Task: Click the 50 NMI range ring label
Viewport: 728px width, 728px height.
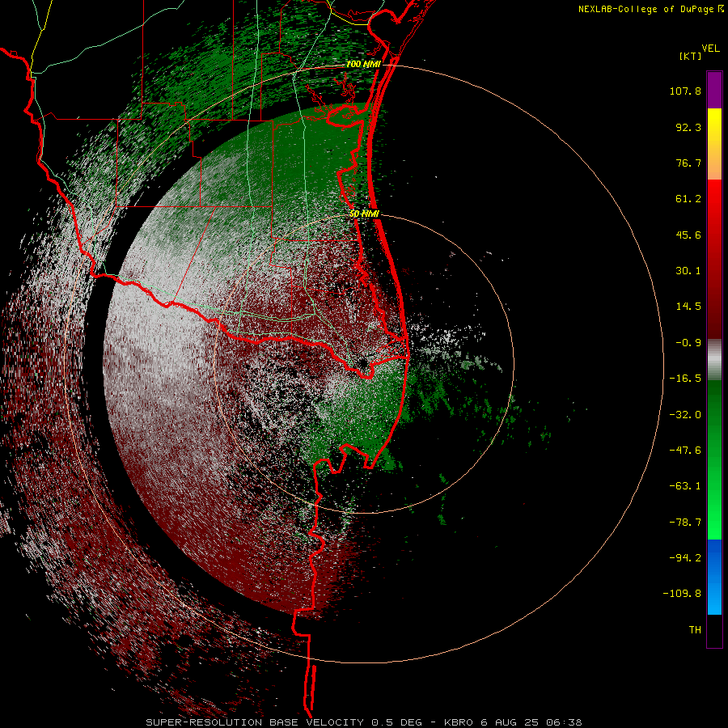Action: click(x=365, y=214)
